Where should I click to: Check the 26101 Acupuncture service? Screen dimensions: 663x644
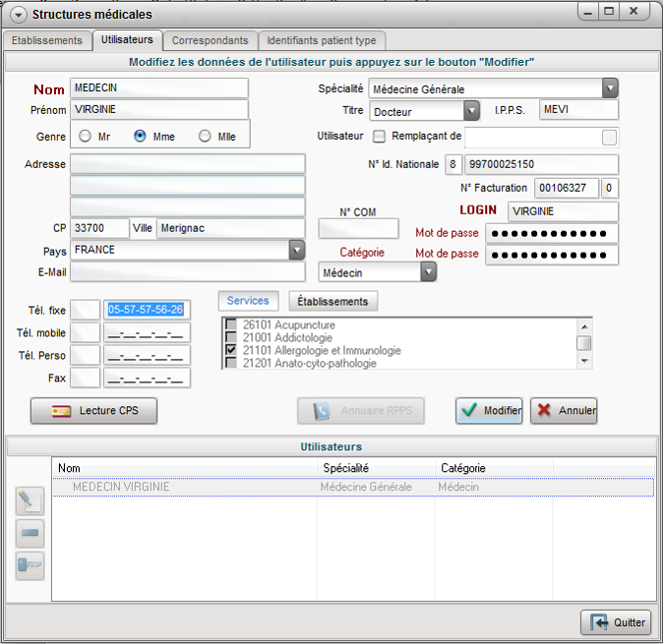tap(231, 325)
